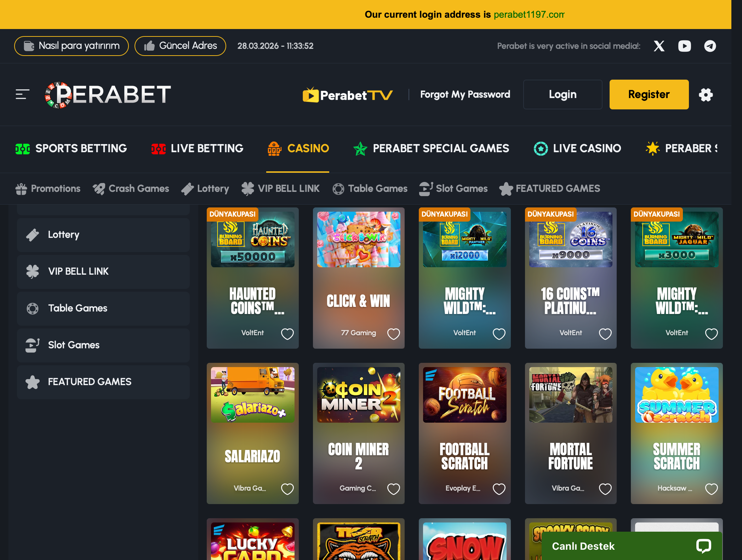This screenshot has width=742, height=560.
Task: Select VIP BELL LINK in left sidebar
Action: [103, 272]
